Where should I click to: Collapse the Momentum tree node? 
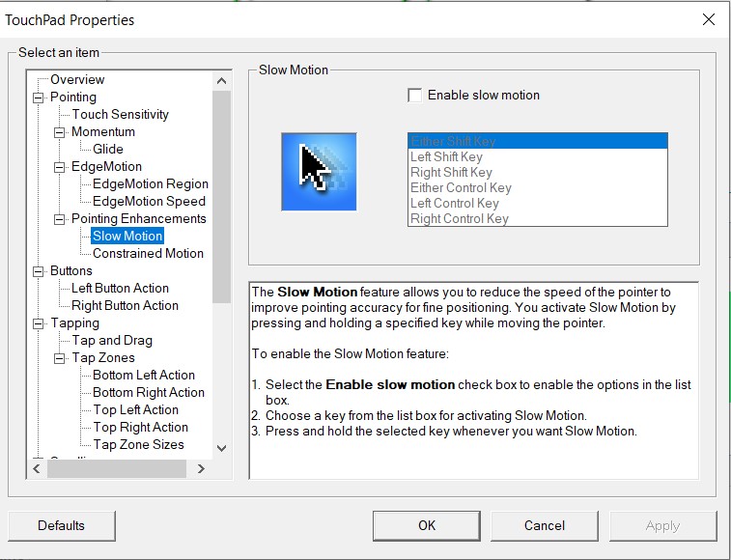coord(60,132)
